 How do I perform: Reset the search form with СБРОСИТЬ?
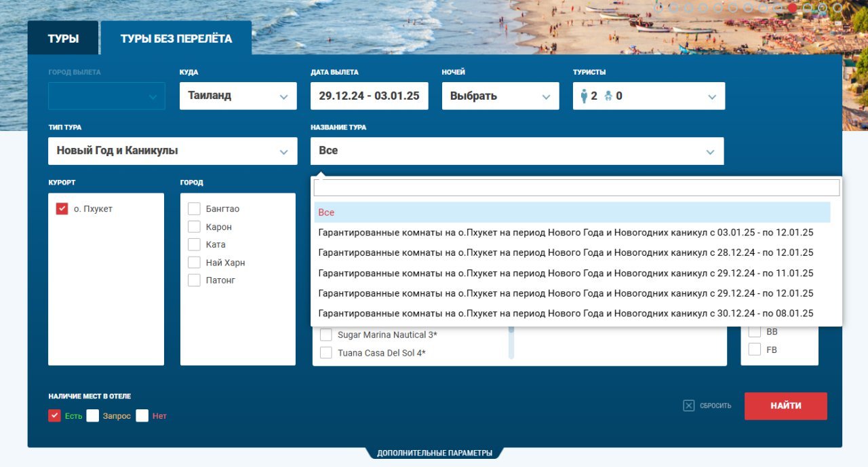tap(707, 406)
